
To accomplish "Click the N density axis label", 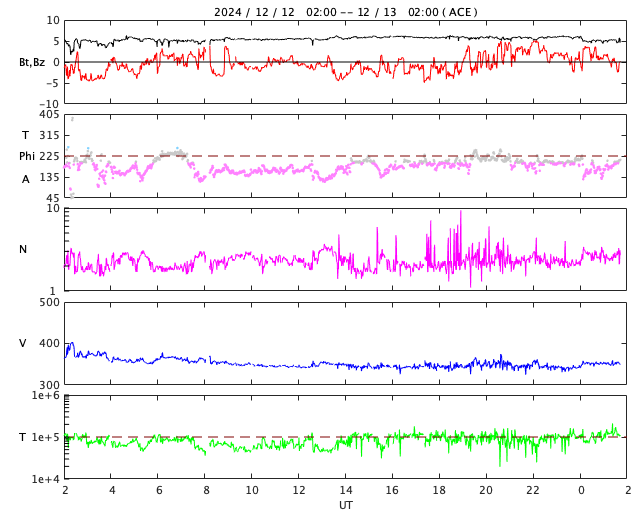I will tap(23, 249).
